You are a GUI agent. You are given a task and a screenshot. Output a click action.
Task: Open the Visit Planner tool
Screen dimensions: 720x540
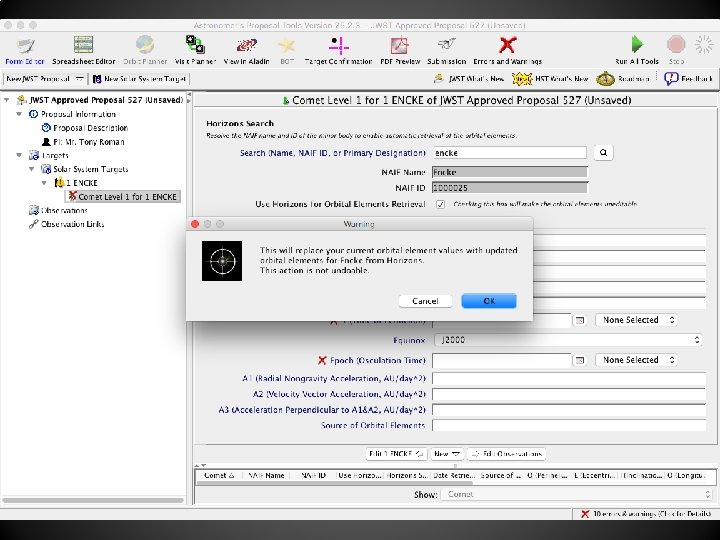[x=195, y=51]
